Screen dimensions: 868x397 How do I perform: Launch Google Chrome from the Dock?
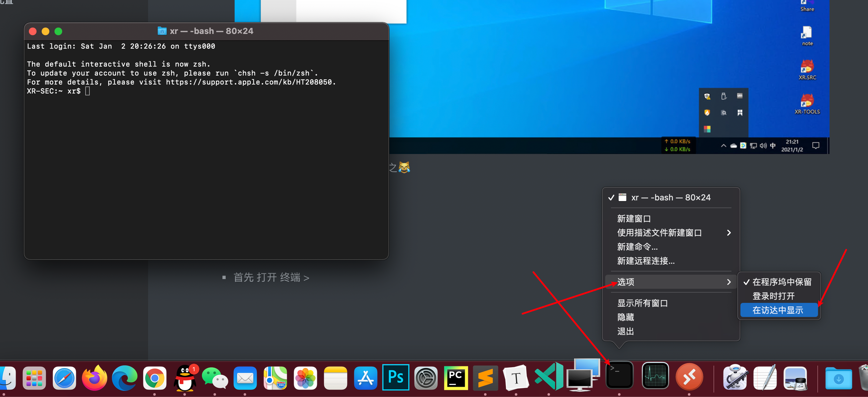pyautogui.click(x=155, y=378)
